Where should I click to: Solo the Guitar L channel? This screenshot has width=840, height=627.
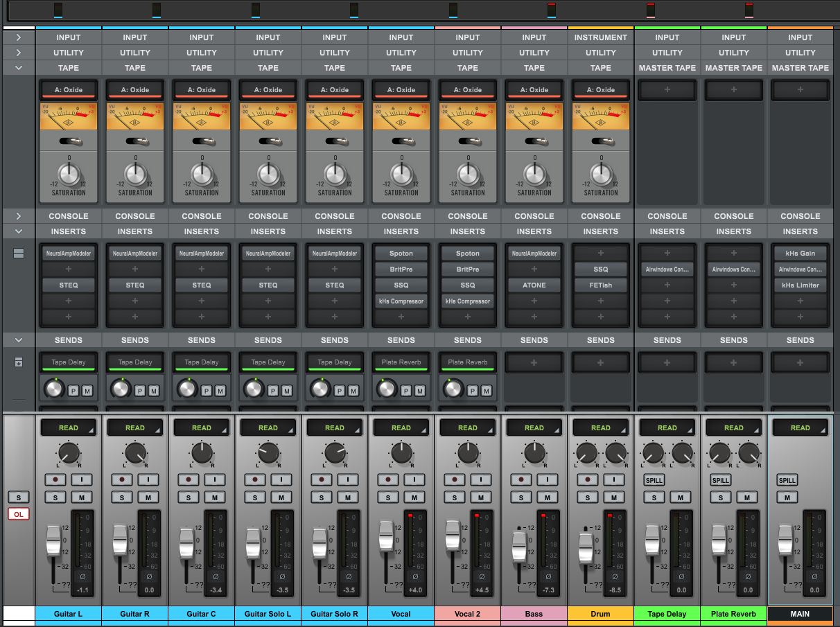[55, 497]
